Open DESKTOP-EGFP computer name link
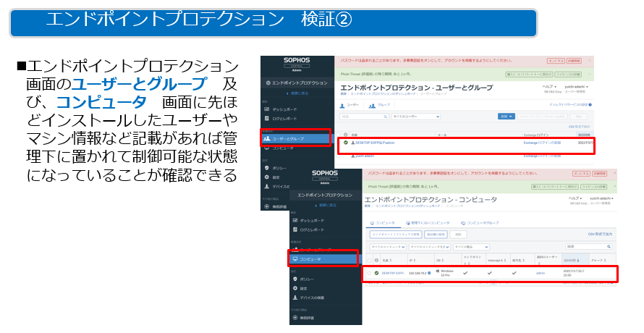This screenshot has height=333, width=644. [x=394, y=273]
